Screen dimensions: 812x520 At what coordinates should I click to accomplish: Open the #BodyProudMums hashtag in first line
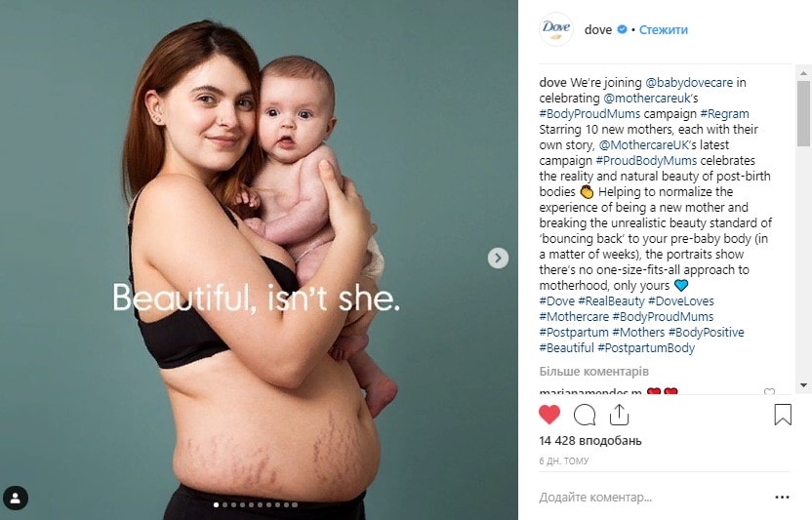(589, 113)
